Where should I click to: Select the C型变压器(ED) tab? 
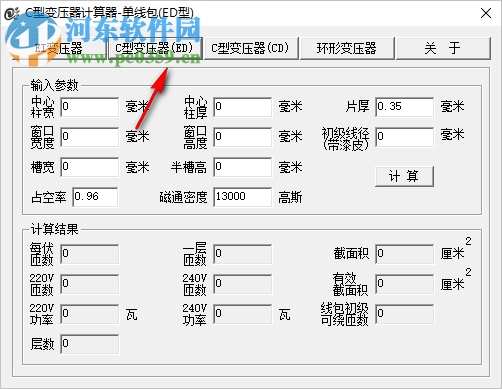click(x=155, y=49)
